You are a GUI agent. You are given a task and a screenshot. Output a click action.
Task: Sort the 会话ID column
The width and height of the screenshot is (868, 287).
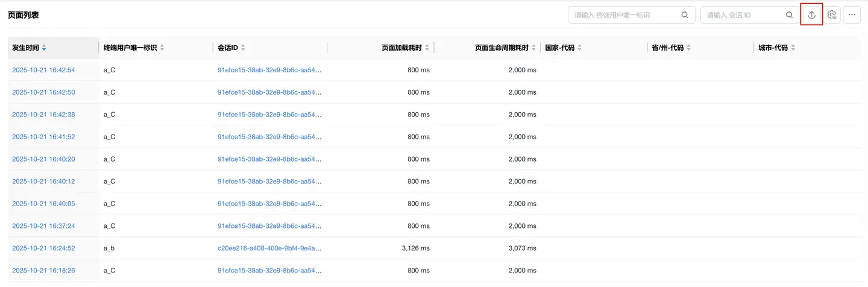[243, 48]
